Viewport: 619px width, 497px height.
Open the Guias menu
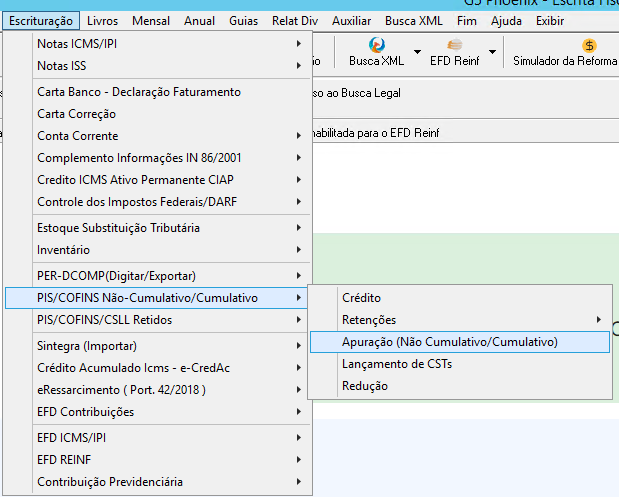click(x=243, y=21)
